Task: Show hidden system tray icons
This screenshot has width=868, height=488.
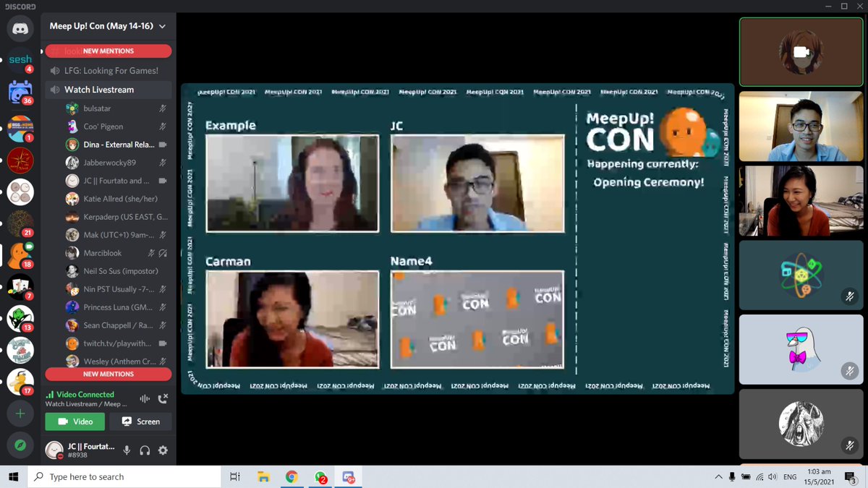Action: click(x=718, y=476)
